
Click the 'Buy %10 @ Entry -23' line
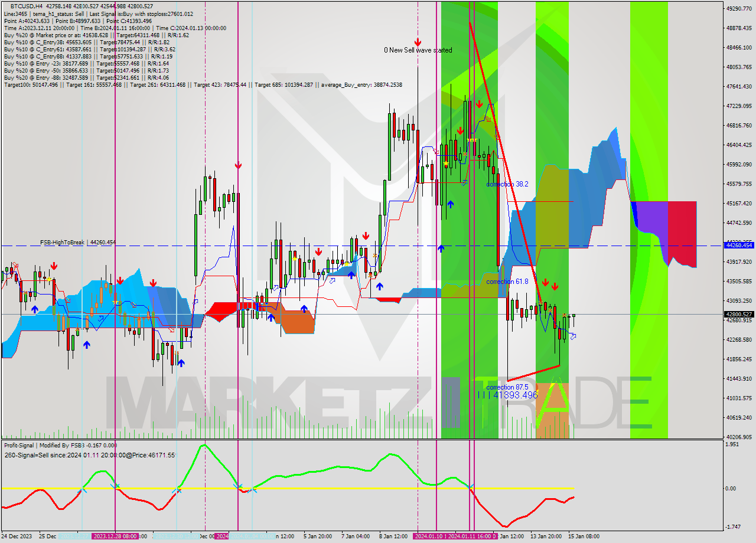[x=86, y=63]
